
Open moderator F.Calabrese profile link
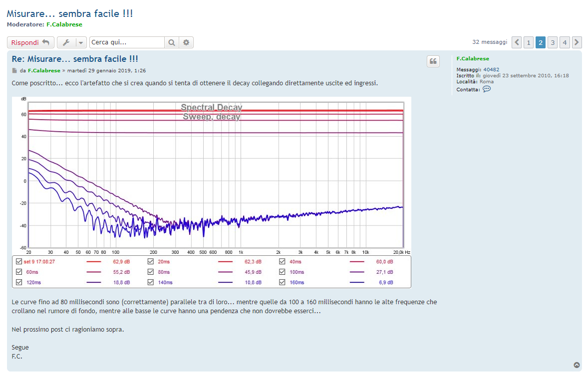[x=64, y=24]
